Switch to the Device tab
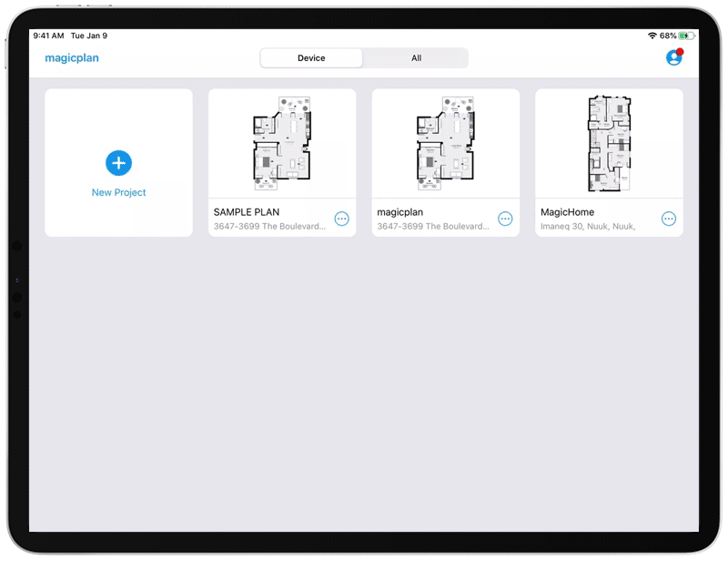This screenshot has width=728, height=561. pyautogui.click(x=311, y=58)
